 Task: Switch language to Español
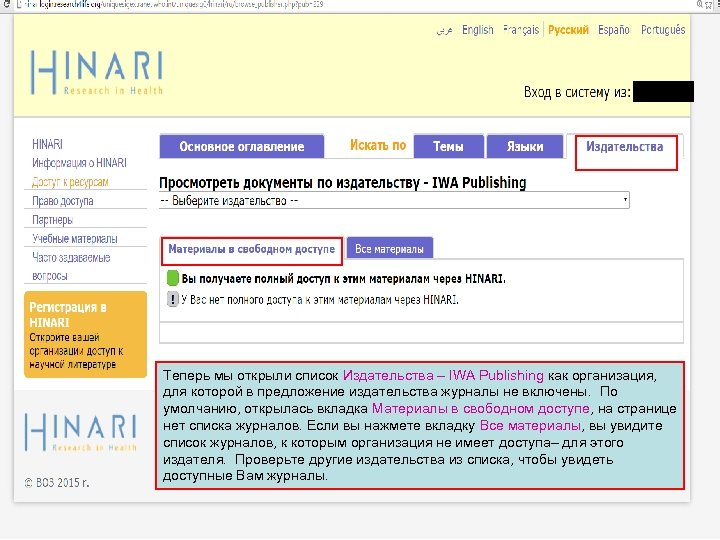click(613, 30)
